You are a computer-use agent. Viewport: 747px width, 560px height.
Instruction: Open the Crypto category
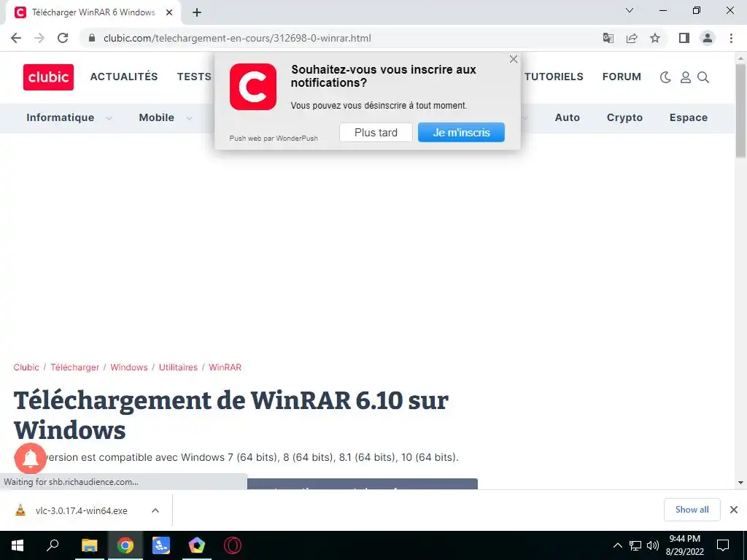point(624,117)
